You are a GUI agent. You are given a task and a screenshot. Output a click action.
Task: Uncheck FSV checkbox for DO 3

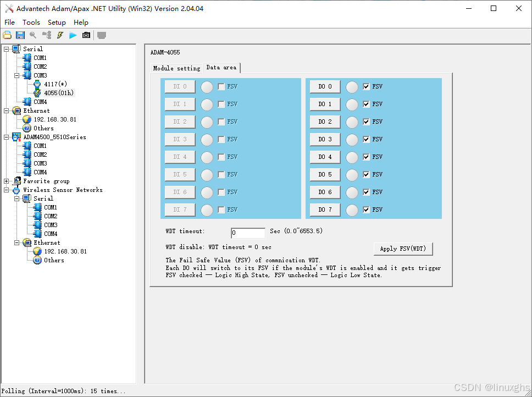366,139
